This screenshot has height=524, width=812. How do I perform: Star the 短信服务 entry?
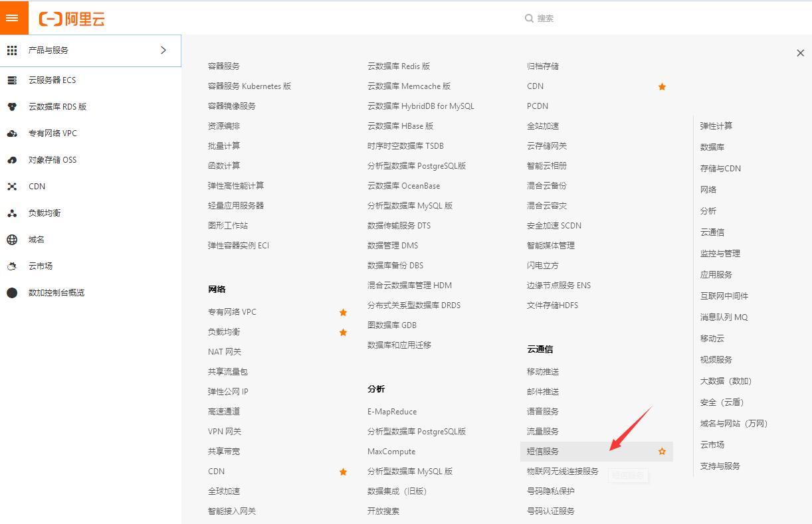pos(662,452)
